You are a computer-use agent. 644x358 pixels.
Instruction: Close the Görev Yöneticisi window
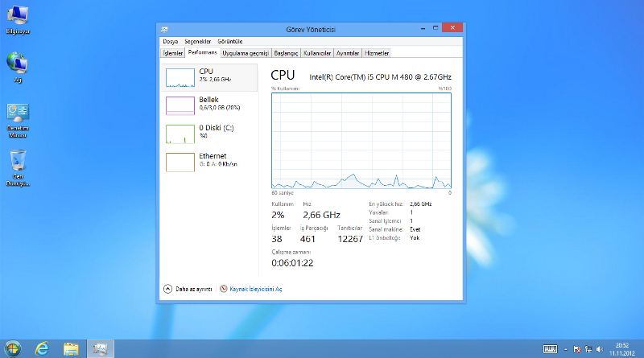tap(452, 27)
